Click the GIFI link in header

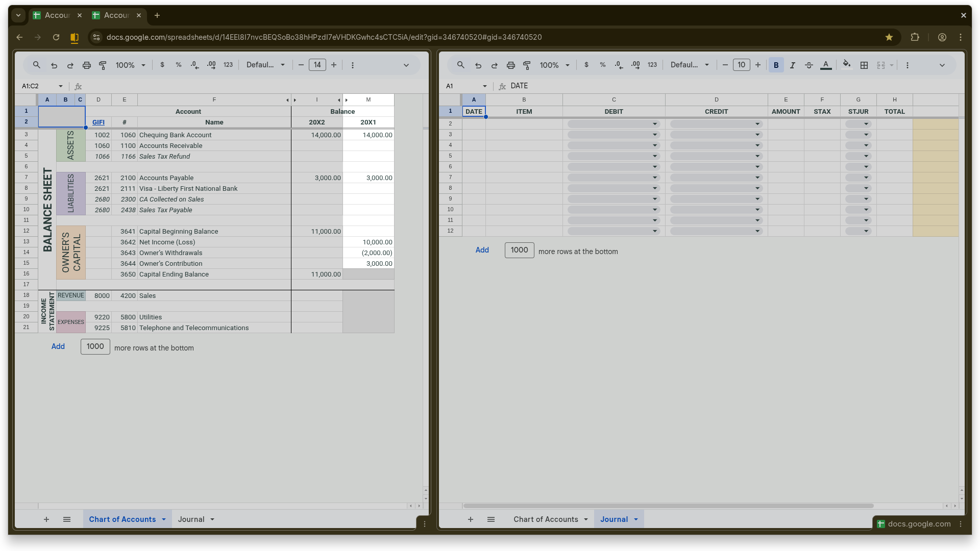(x=98, y=122)
